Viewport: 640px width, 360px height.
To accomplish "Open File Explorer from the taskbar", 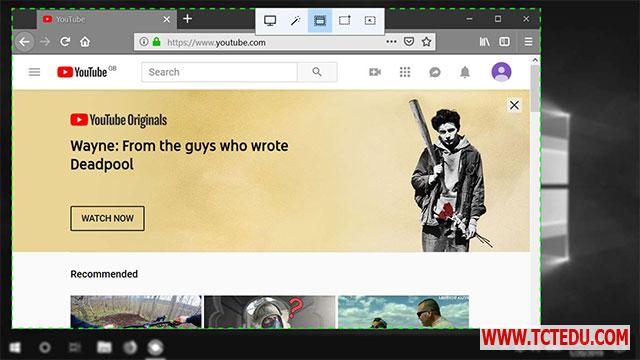I will point(104,347).
